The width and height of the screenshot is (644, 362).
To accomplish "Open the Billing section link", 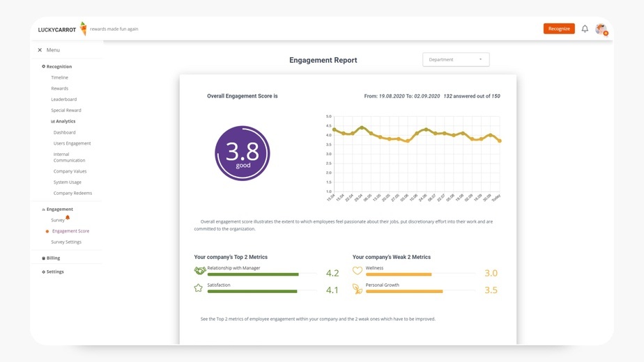I will coord(51,258).
